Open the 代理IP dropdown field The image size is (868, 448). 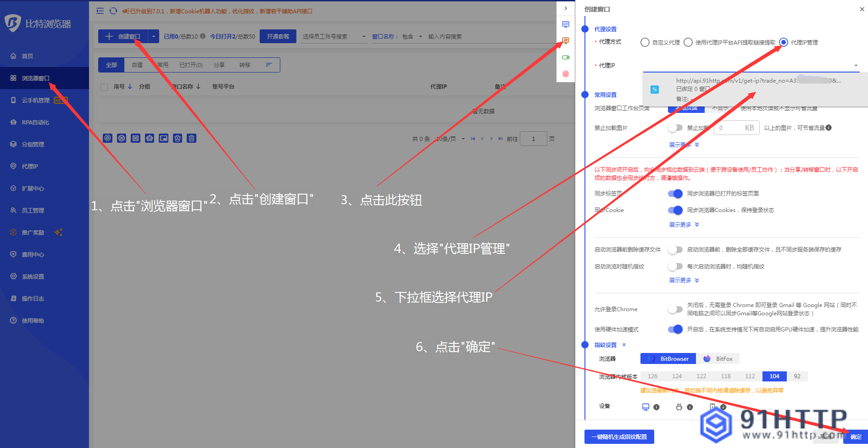click(751, 65)
